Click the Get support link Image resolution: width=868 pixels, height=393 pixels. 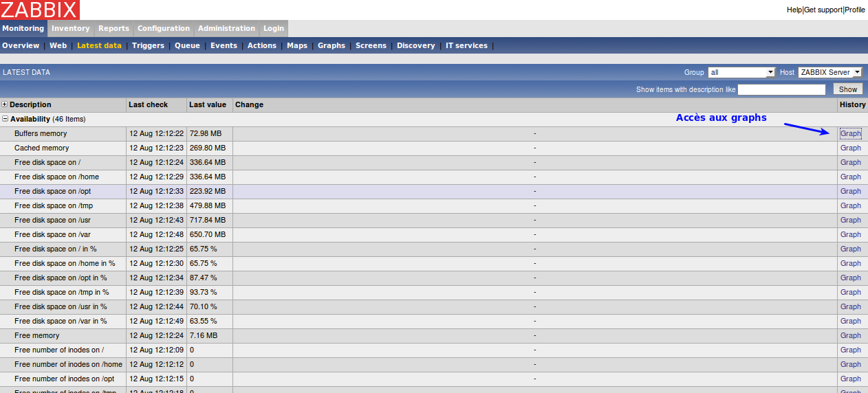coord(823,10)
